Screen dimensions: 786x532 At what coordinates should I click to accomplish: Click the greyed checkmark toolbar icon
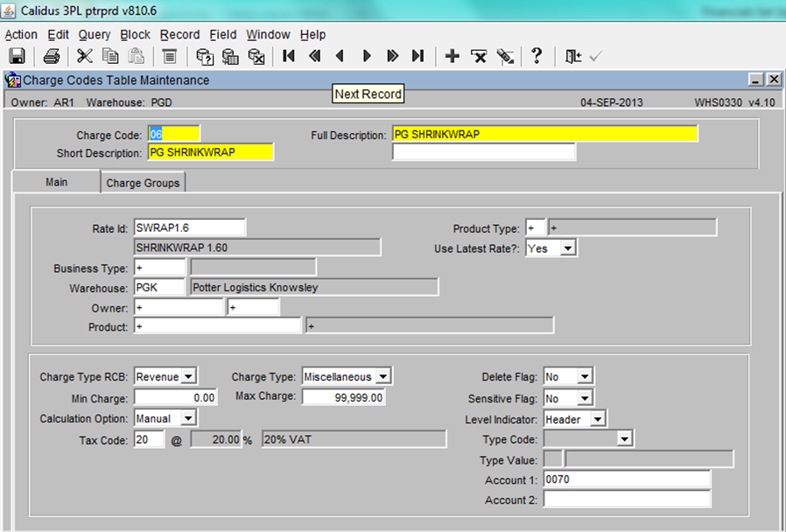click(x=595, y=56)
